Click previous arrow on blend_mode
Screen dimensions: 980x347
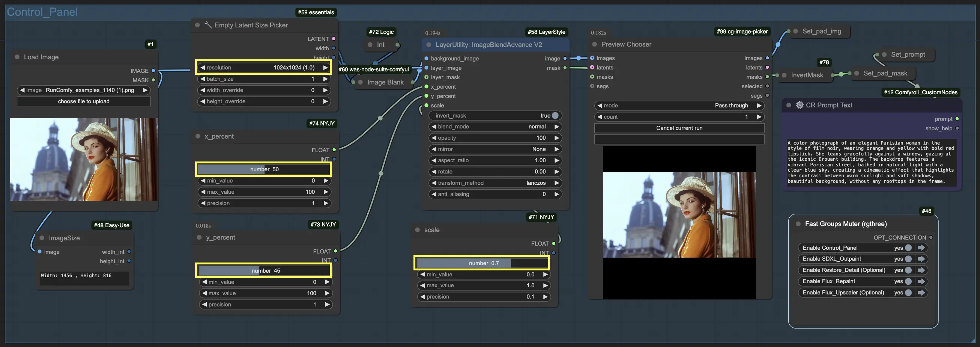(434, 127)
